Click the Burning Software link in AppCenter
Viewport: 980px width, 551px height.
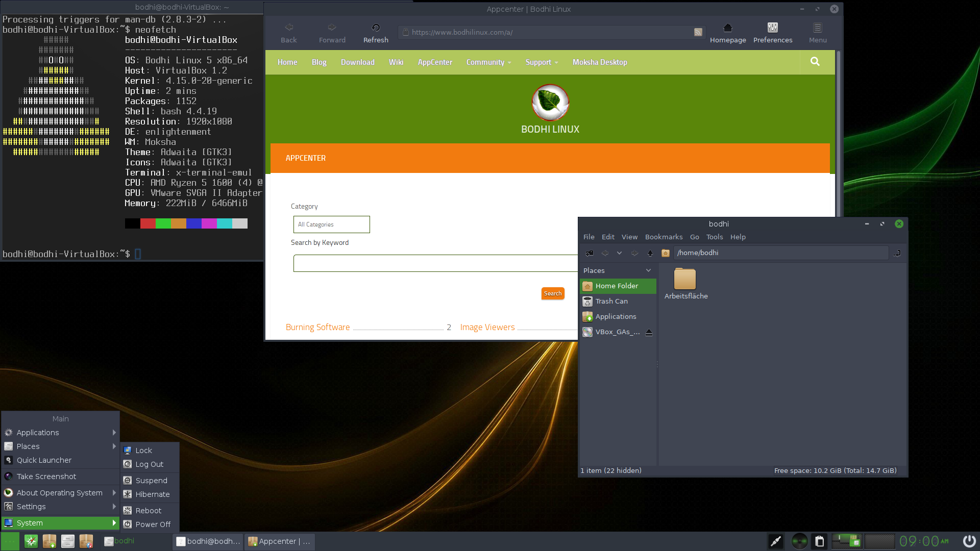tap(317, 327)
